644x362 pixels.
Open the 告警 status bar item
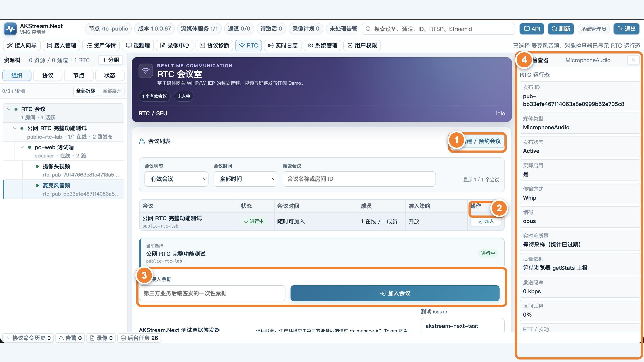click(x=70, y=338)
